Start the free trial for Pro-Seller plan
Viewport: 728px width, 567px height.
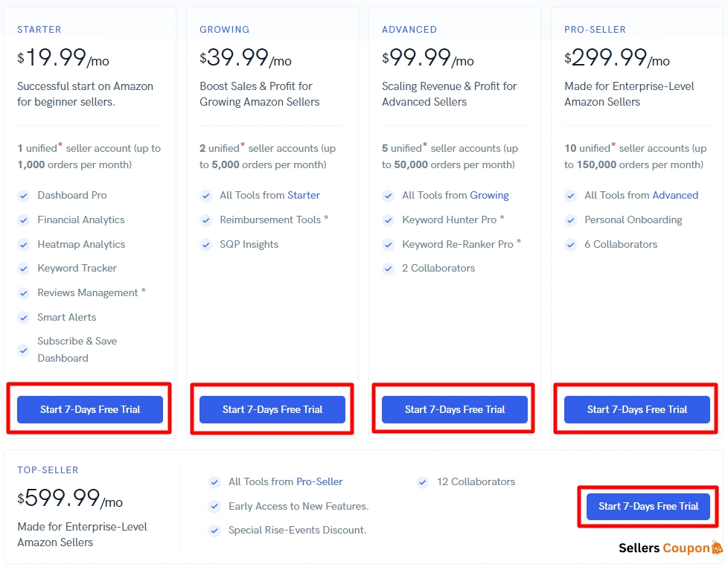(x=637, y=409)
